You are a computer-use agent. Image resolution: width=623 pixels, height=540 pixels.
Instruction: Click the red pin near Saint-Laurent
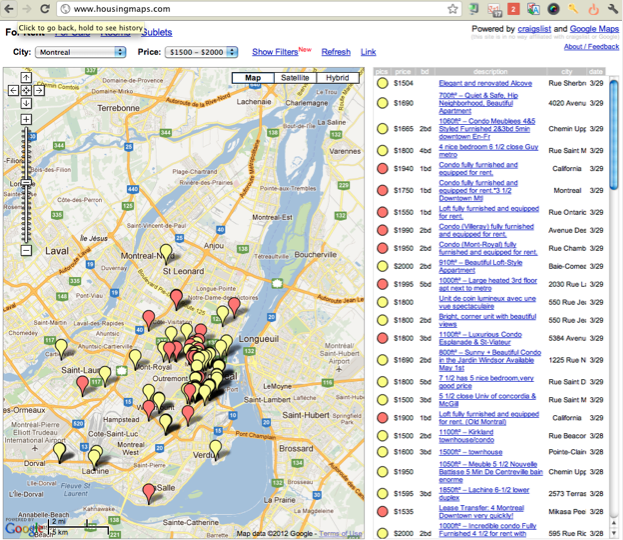click(x=82, y=386)
